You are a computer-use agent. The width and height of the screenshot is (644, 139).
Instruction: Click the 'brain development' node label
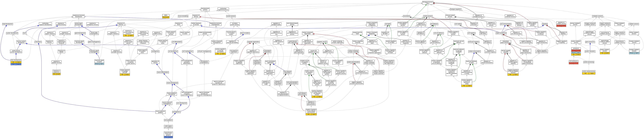tap(16, 60)
